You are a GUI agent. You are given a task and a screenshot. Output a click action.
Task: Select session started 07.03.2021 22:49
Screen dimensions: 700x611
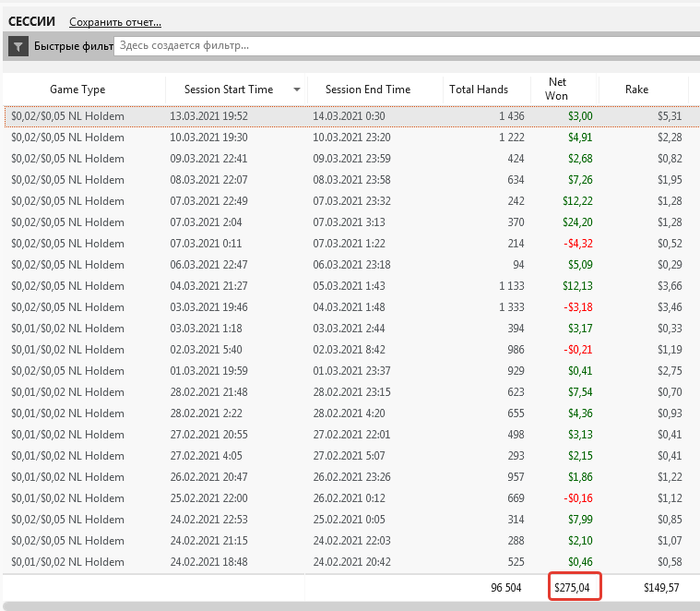(352, 201)
